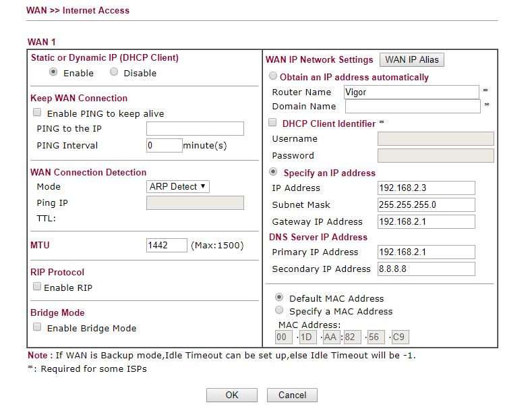Toggle DHCP Client Identifier checkbox
Image resolution: width=532 pixels, height=411 pixels.
click(273, 124)
